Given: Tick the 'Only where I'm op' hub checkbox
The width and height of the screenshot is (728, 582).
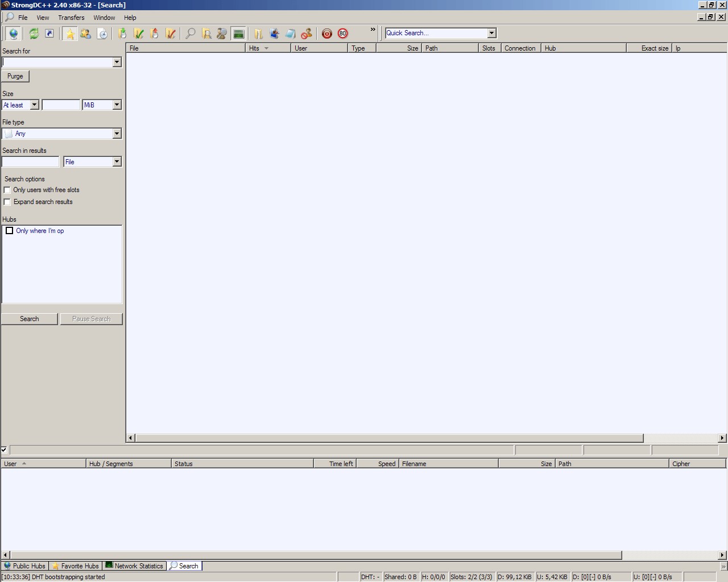Looking at the screenshot, I should (x=9, y=230).
